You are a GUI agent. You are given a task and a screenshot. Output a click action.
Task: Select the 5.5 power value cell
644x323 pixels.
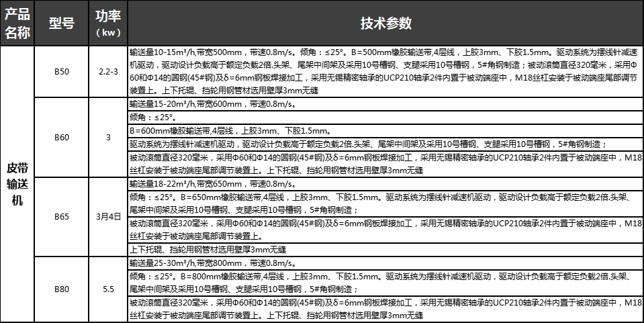tap(107, 289)
